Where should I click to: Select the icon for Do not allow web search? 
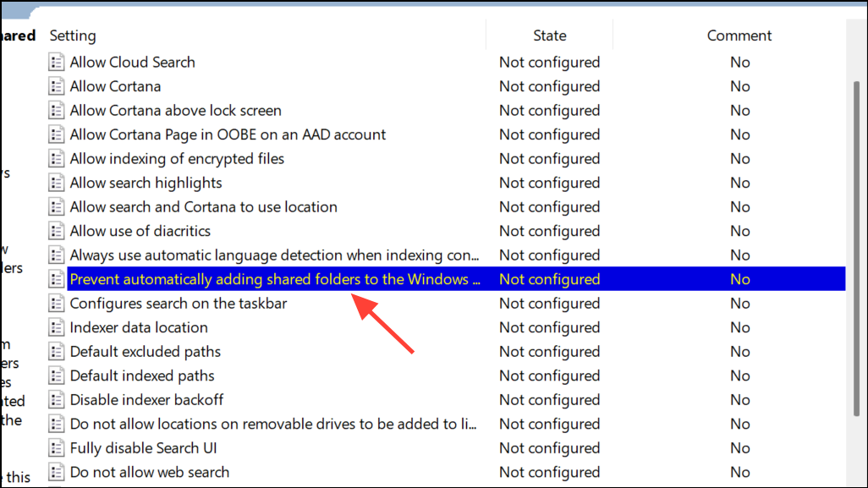56,473
